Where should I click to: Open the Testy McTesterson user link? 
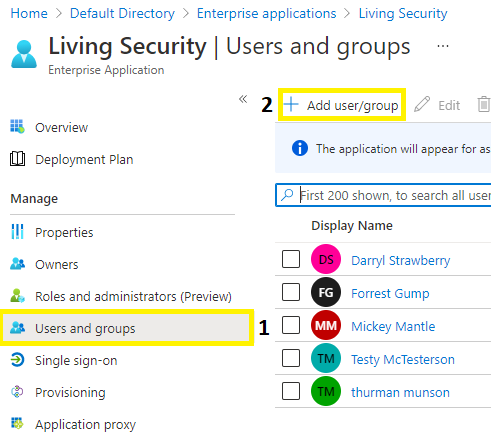pos(403,359)
